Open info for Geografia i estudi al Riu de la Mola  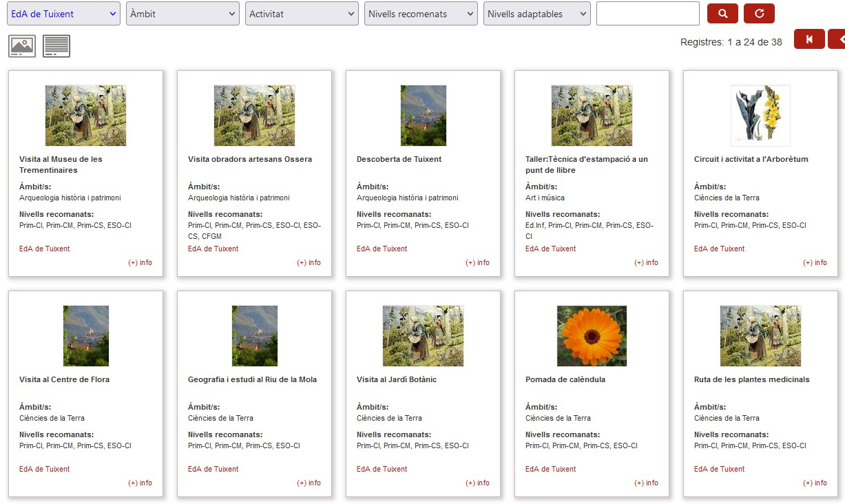(x=309, y=483)
